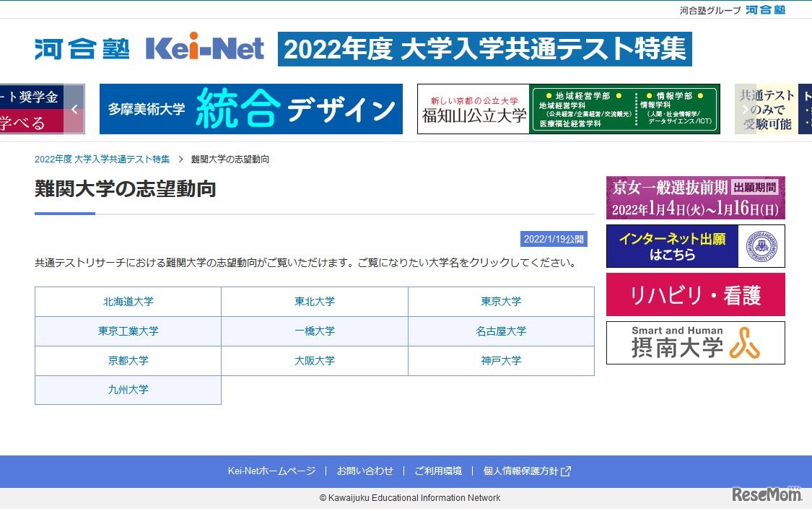812x511 pixels.
Task: Open the 2022年度 大学入学共通テスト特集 banner title
Action: pos(485,49)
